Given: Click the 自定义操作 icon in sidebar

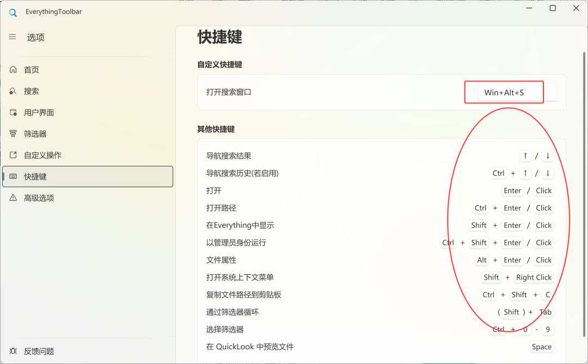Looking at the screenshot, I should 13,155.
